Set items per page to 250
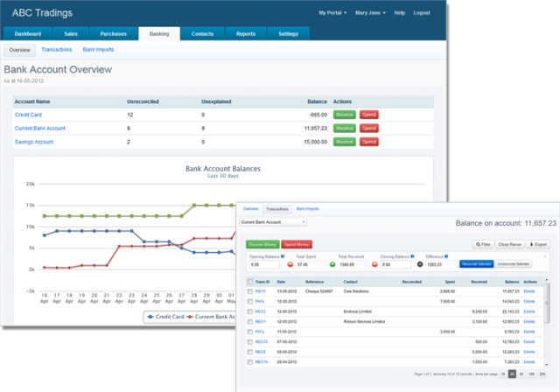The image size is (560, 392). coord(542,374)
